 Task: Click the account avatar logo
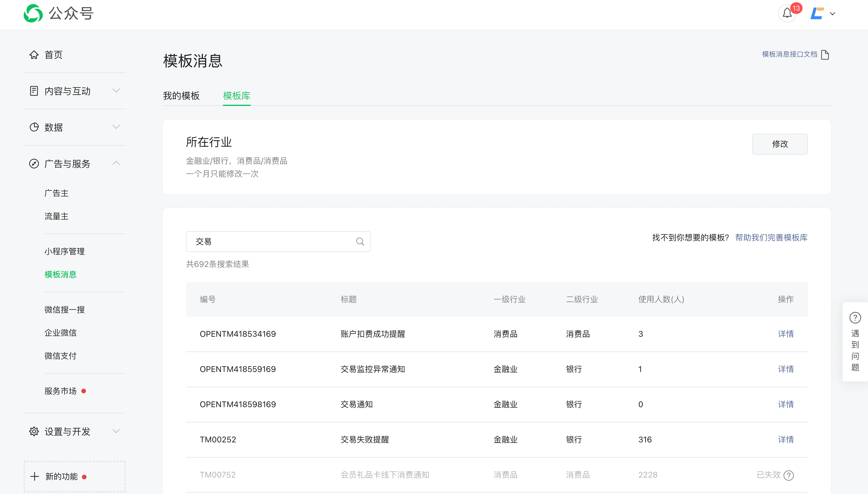pyautogui.click(x=817, y=14)
